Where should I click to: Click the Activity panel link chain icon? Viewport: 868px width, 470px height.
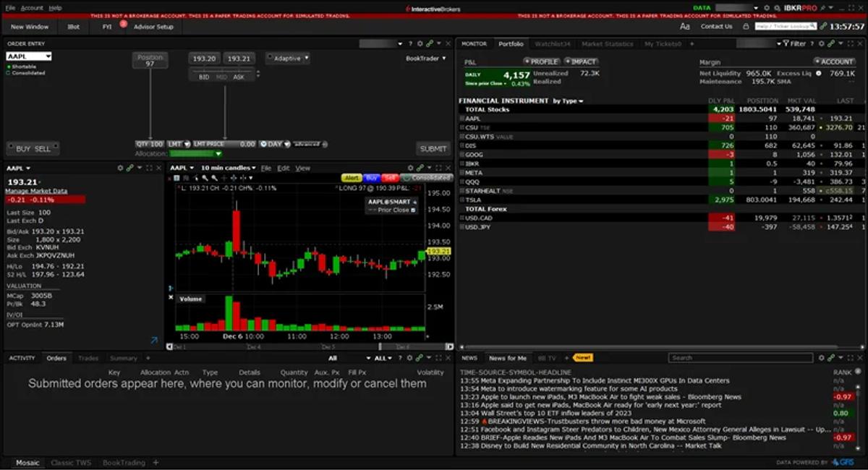420,358
